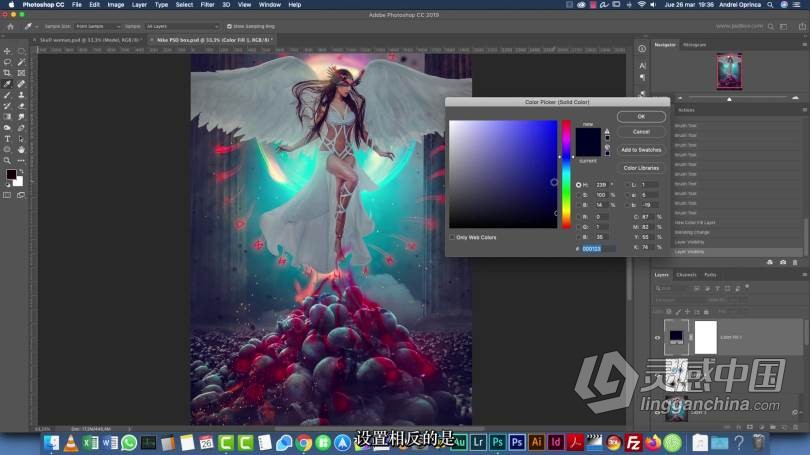Select the Healing Brush tool
Screen dimensions: 810x455
tap(21, 84)
